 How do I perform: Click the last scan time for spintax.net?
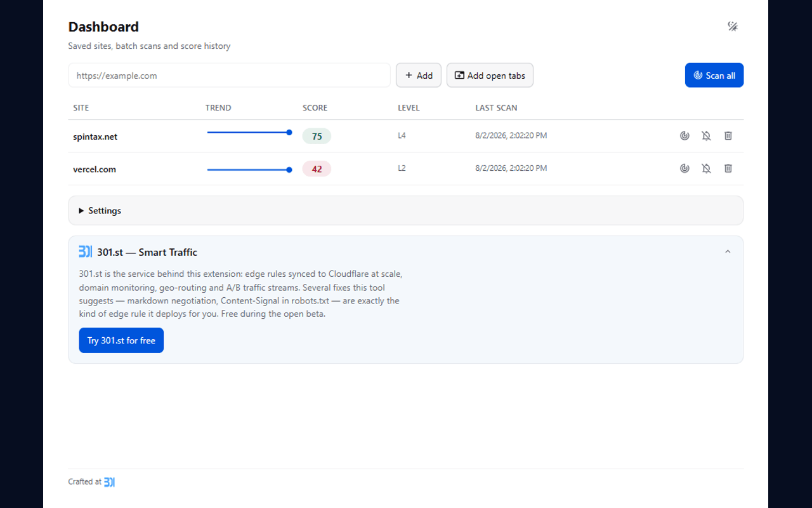click(511, 136)
